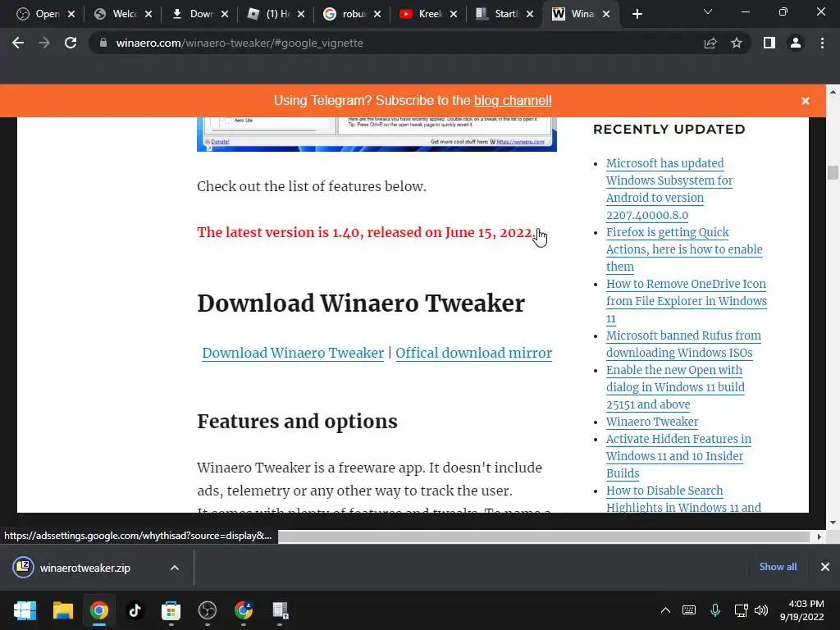Screen dimensions: 840x630
Task: Click installer icon in taskbar
Action: coord(280,610)
